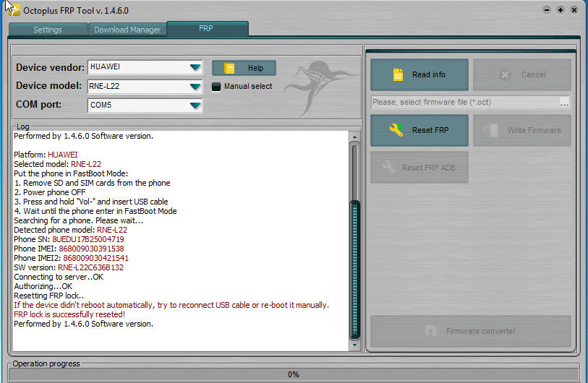Click the Write Firmware button label
Viewport: 588px width, 383px height.
(534, 130)
